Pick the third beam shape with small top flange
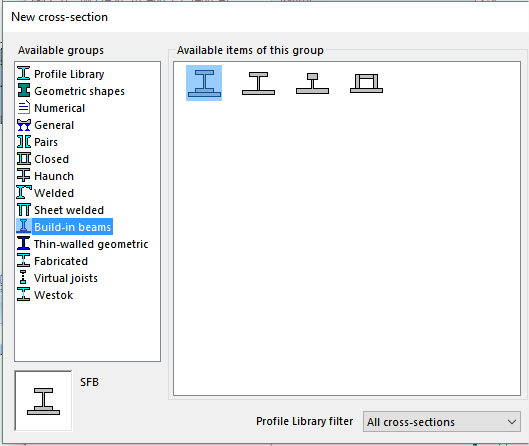529x446 pixels. click(312, 83)
